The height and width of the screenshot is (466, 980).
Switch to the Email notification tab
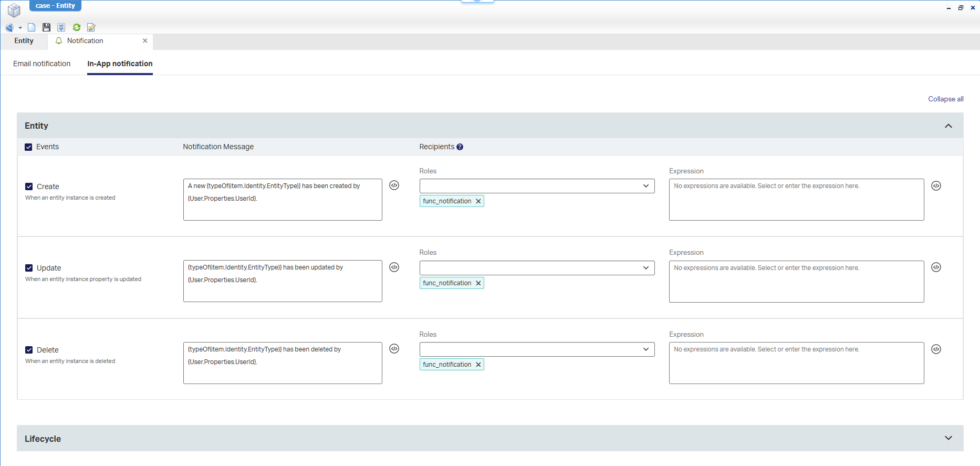tap(41, 64)
